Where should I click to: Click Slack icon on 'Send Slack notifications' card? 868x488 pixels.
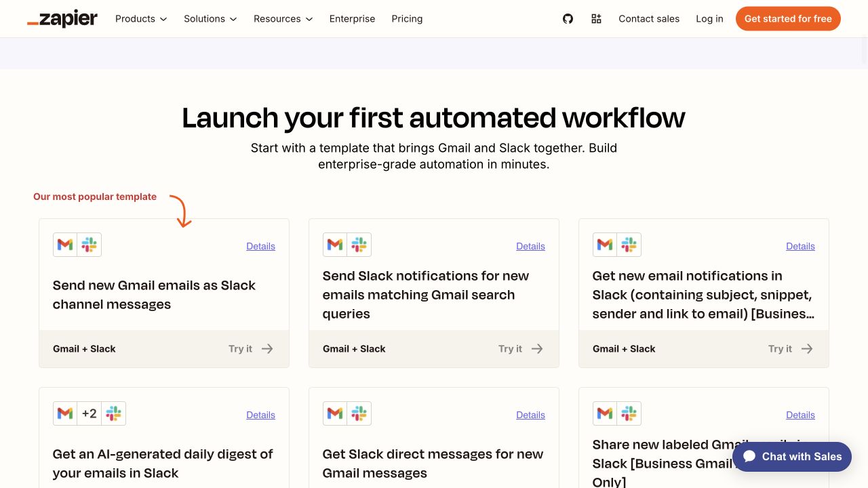click(x=359, y=245)
